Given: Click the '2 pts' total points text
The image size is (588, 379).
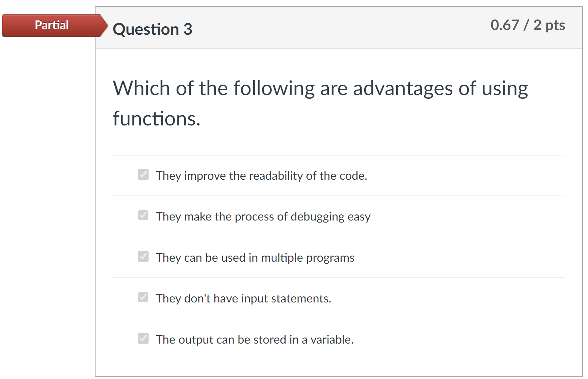Looking at the screenshot, I should pos(549,25).
